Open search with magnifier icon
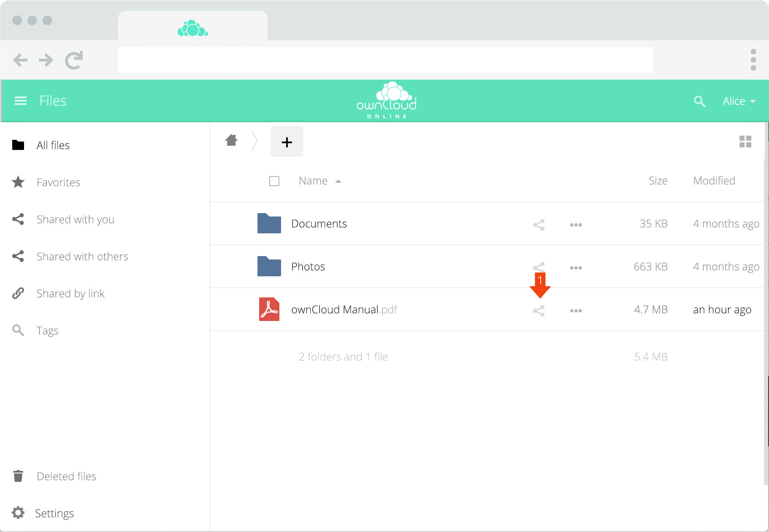Image resolution: width=769 pixels, height=532 pixels. tap(699, 101)
